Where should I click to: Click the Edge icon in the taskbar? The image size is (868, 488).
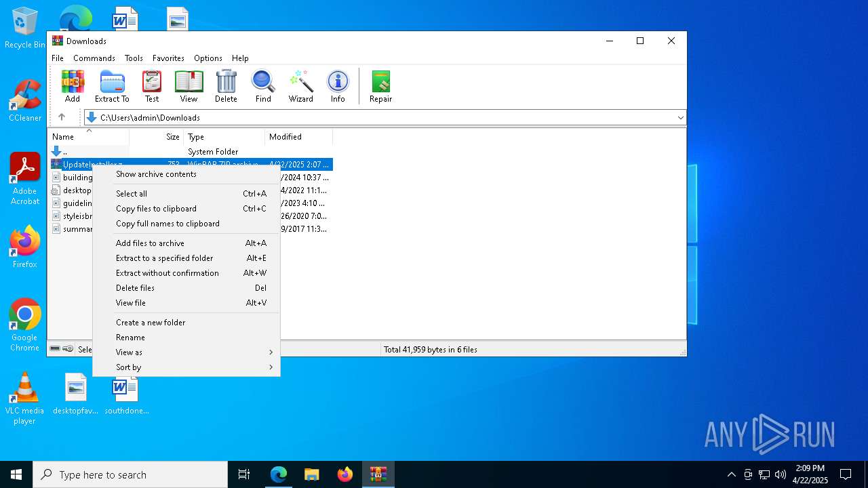click(279, 474)
